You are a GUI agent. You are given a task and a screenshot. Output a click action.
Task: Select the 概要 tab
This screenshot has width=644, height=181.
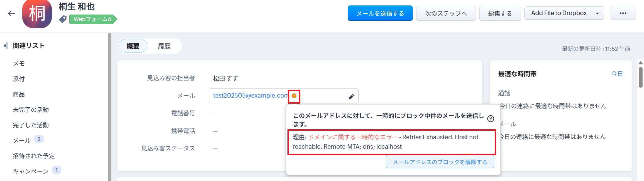pyautogui.click(x=133, y=46)
